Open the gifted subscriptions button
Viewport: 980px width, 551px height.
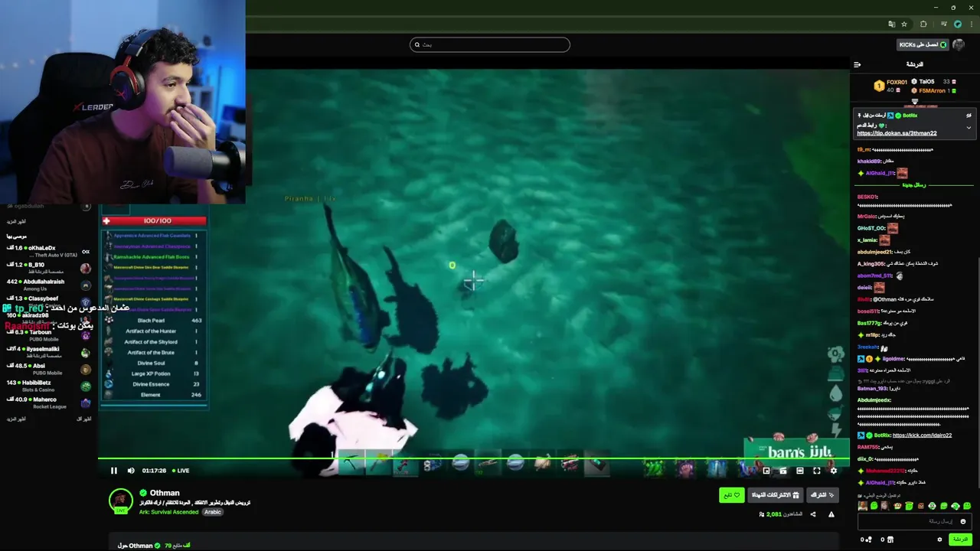tap(775, 495)
